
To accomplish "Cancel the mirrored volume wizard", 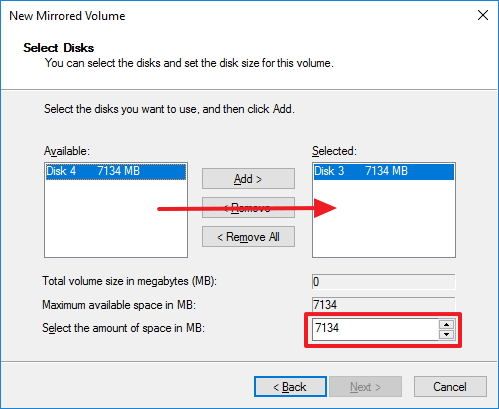I will click(450, 387).
